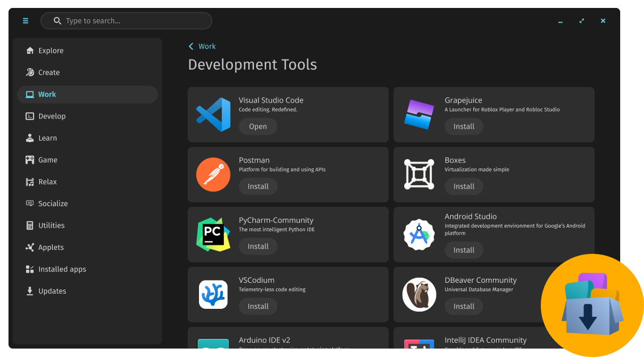Click the search magnifier icon
Image resolution: width=644 pixels, height=357 pixels.
[57, 20]
